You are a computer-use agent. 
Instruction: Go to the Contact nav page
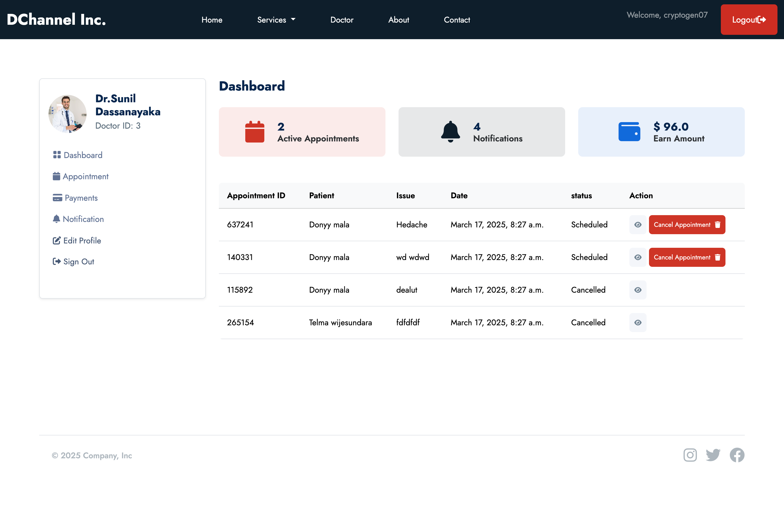click(x=457, y=20)
